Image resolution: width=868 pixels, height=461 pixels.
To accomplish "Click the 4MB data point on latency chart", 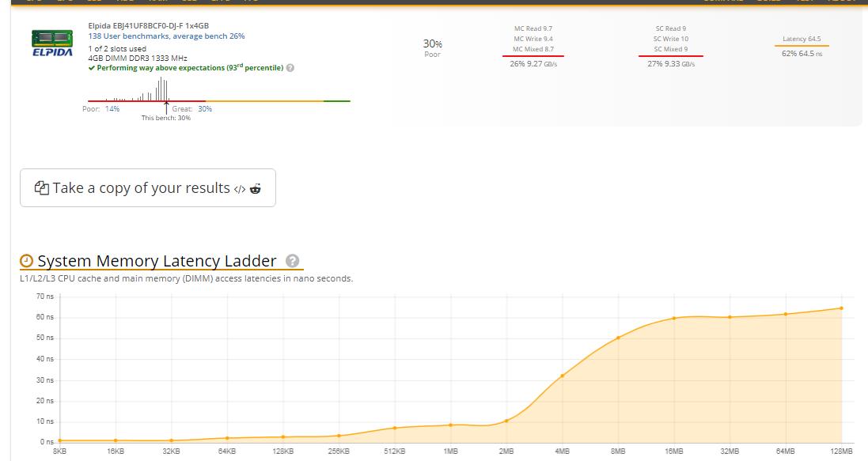I will coord(563,376).
